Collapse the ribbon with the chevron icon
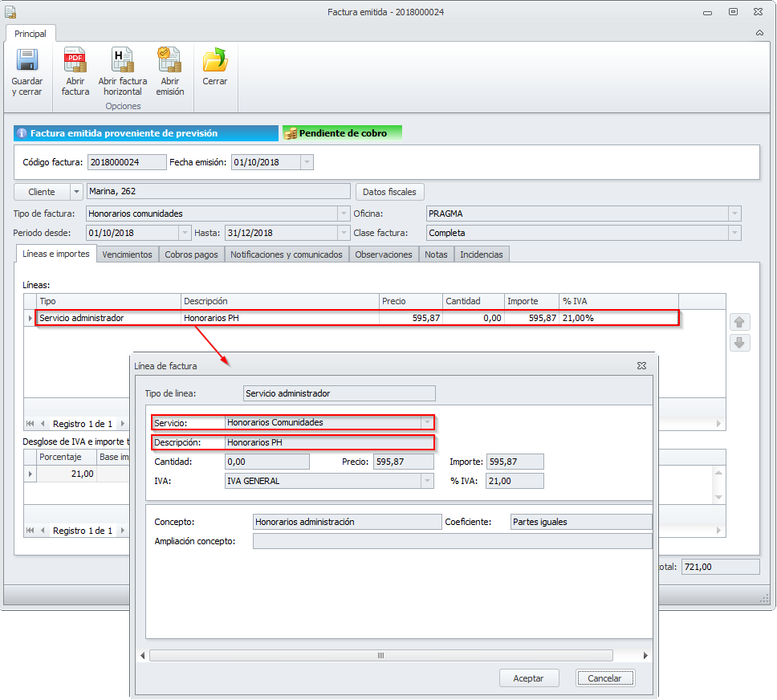Image resolution: width=777 pixels, height=700 pixels. coord(759,34)
